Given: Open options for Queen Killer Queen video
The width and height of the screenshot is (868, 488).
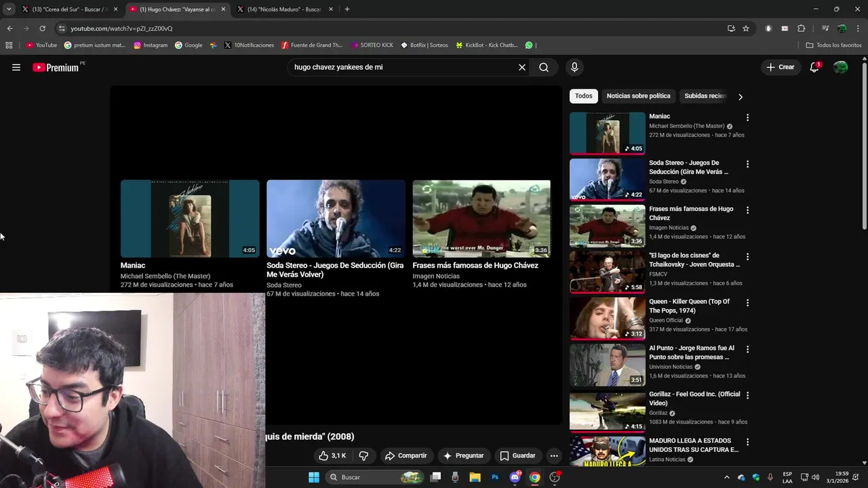Looking at the screenshot, I should [x=747, y=303].
